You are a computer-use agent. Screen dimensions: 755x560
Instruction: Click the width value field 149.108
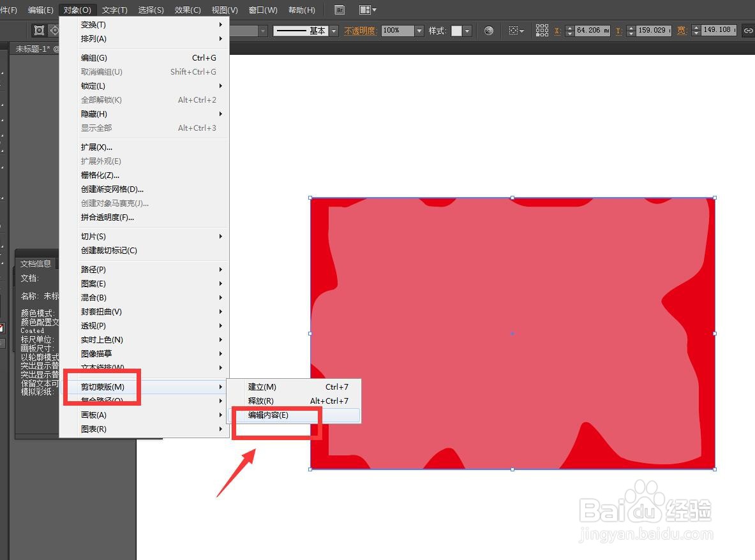(719, 30)
